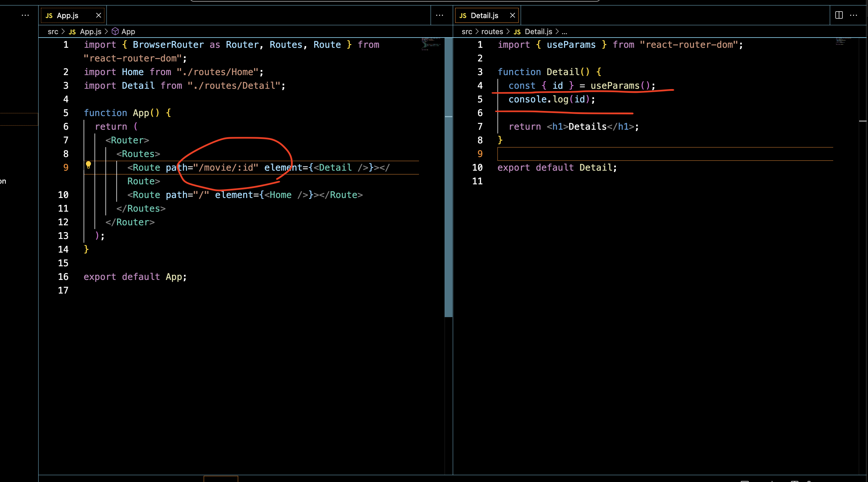The width and height of the screenshot is (868, 482).
Task: Click the App.js minimap preview
Action: pyautogui.click(x=431, y=44)
